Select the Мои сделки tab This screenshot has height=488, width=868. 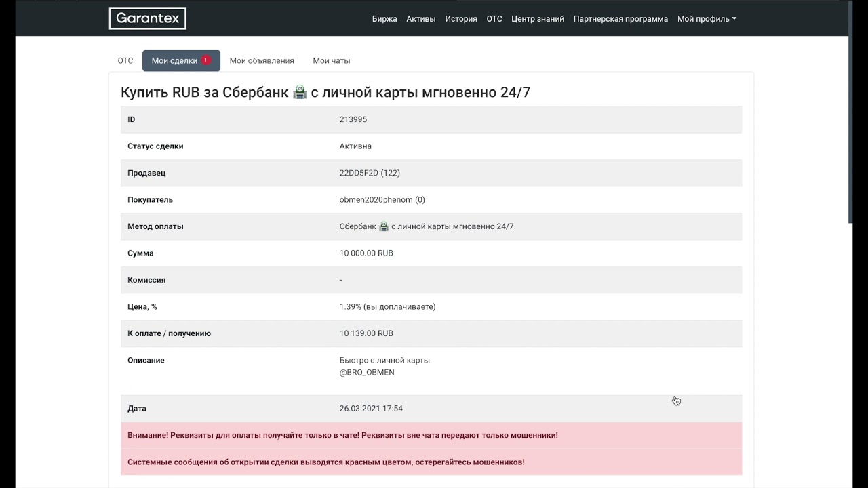tap(181, 60)
